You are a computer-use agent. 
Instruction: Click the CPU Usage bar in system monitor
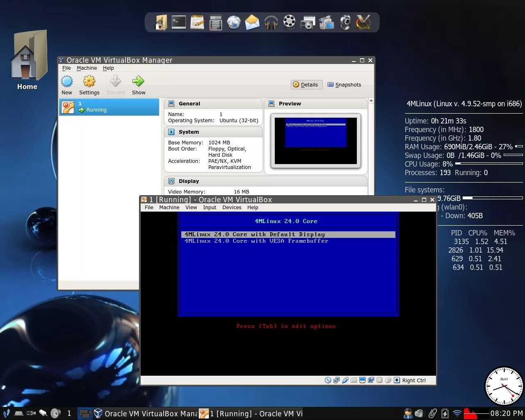click(x=489, y=164)
